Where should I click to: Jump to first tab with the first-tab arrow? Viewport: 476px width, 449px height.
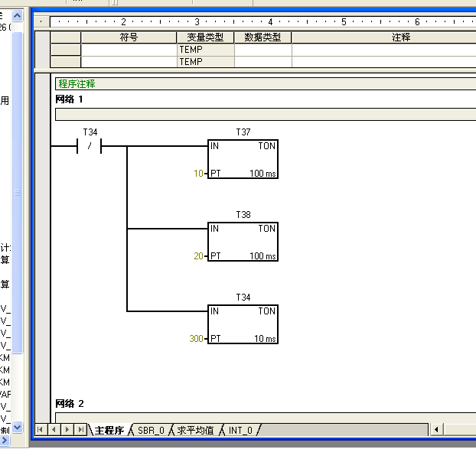click(40, 430)
